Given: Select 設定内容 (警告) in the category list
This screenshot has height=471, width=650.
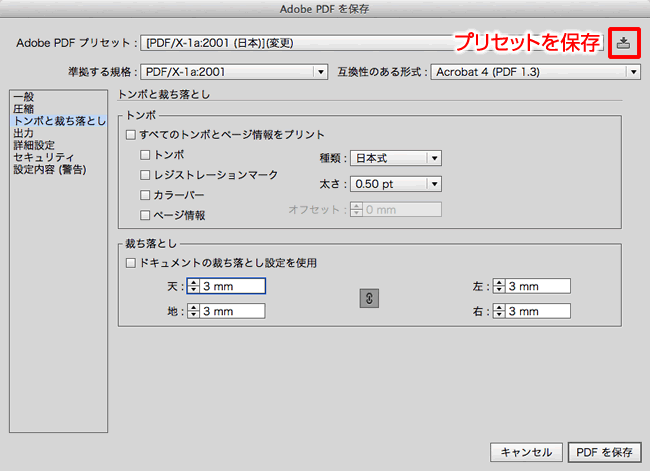Looking at the screenshot, I should 58,169.
